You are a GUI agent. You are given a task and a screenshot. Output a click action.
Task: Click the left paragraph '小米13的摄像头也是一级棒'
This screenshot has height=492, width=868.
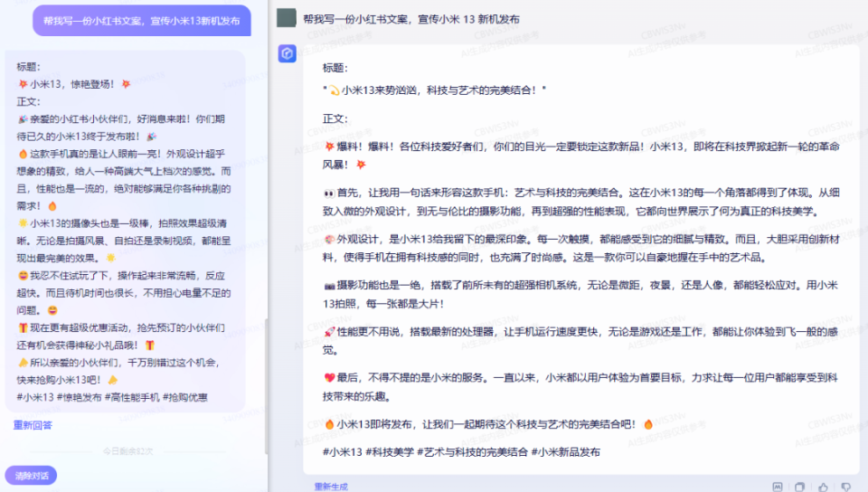click(x=124, y=241)
